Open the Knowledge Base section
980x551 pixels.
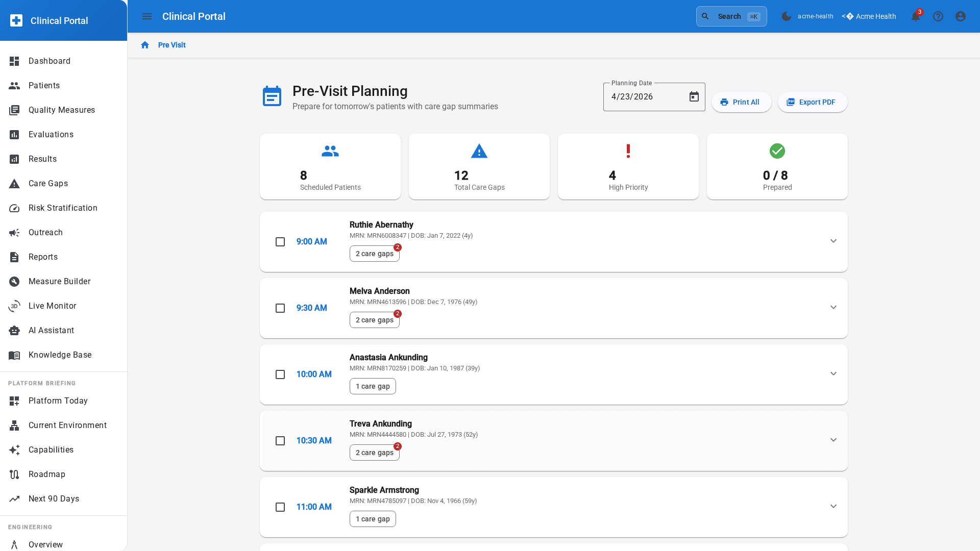pos(60,355)
